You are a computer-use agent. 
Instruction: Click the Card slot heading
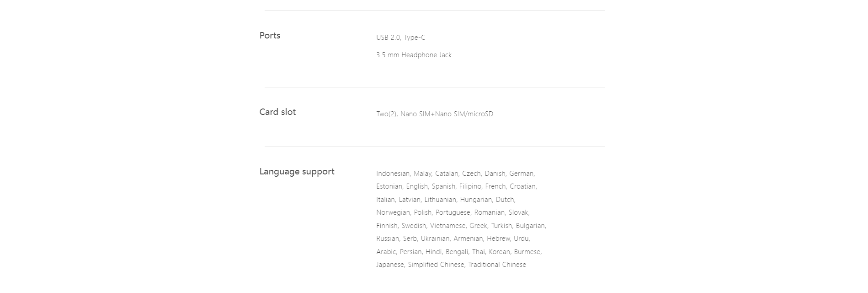pos(277,112)
